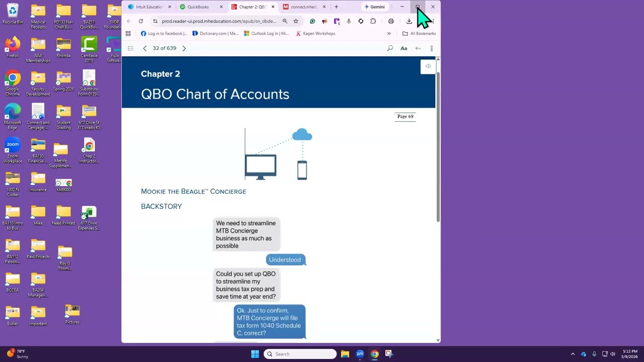644x362 pixels.
Task: View site information icon in address bar
Action: click(x=155, y=21)
